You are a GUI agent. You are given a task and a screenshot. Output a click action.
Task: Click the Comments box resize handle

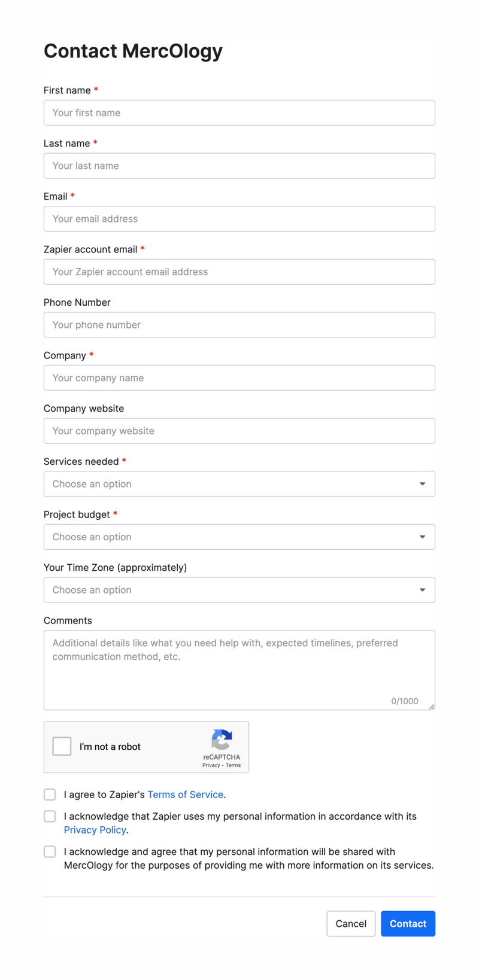pos(432,707)
